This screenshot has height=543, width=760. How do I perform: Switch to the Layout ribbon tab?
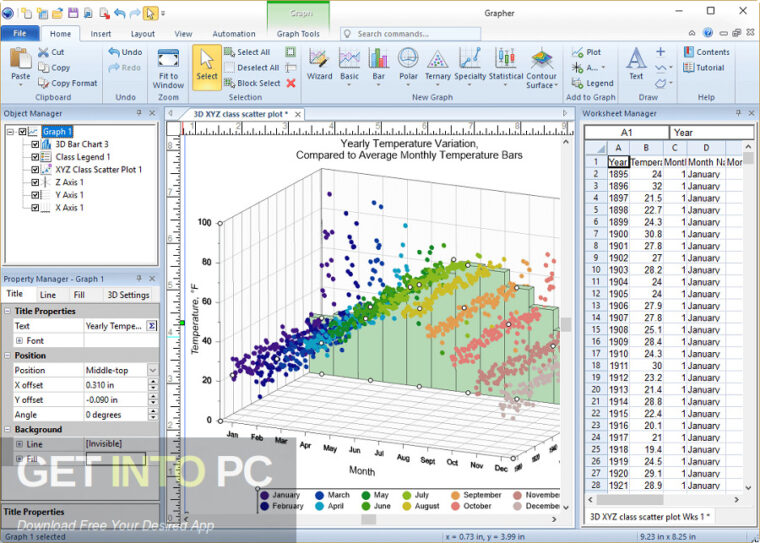point(143,34)
